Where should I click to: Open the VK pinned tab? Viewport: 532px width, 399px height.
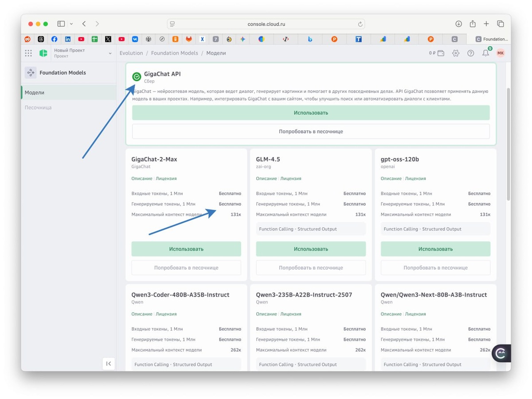[x=135, y=39]
